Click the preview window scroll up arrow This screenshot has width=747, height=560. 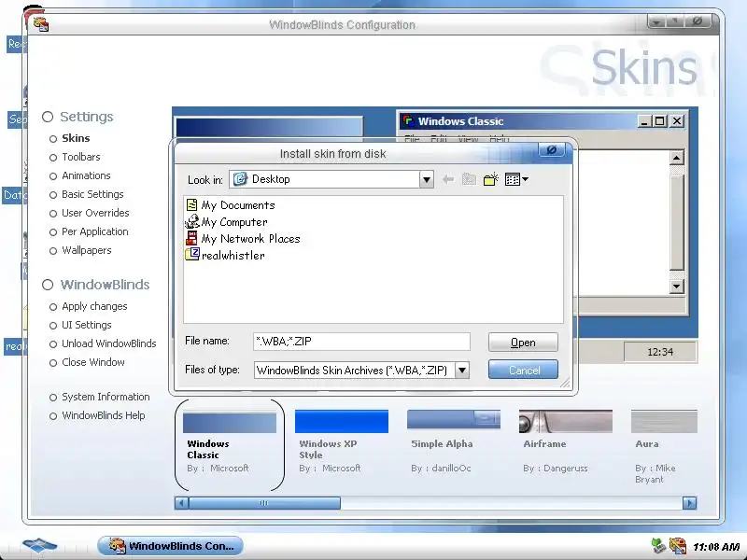(x=676, y=158)
